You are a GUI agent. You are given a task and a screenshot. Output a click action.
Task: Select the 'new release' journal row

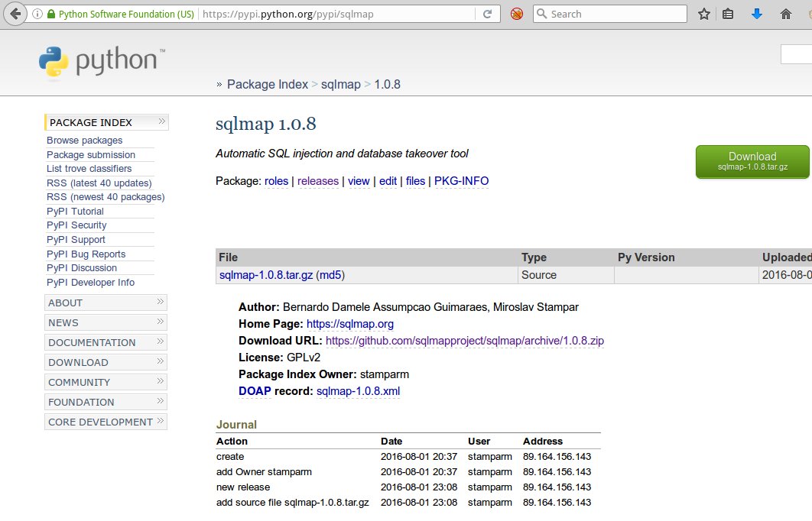tap(408, 487)
